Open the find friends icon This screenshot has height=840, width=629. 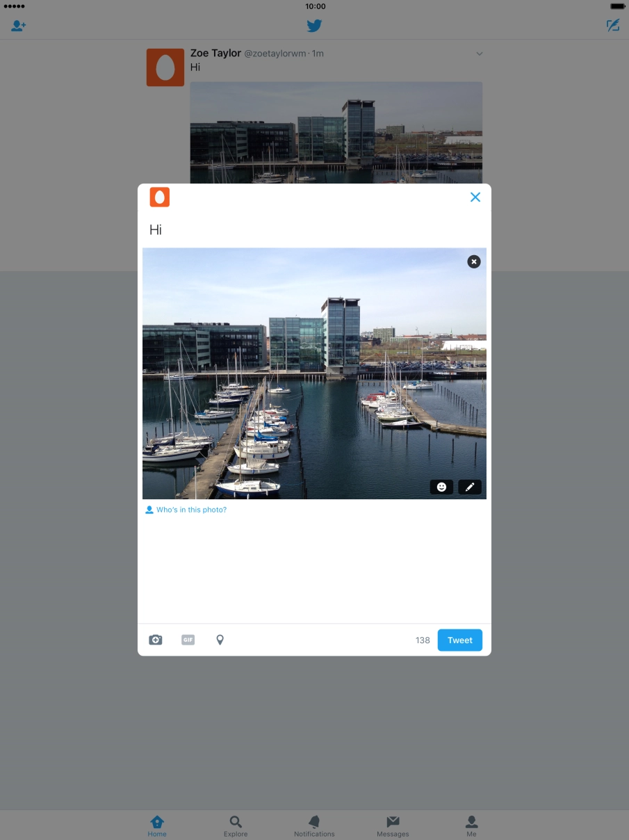coord(18,26)
